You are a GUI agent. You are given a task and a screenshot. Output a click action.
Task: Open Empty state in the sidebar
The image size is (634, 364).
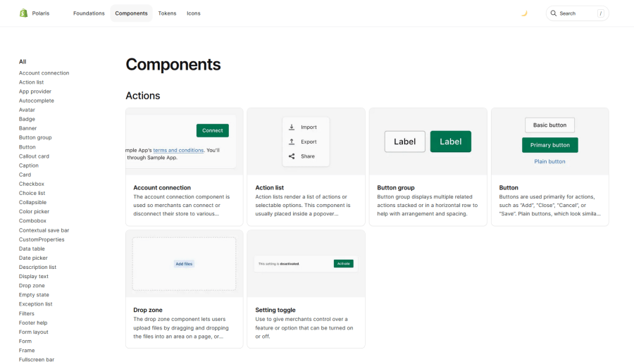[34, 295]
